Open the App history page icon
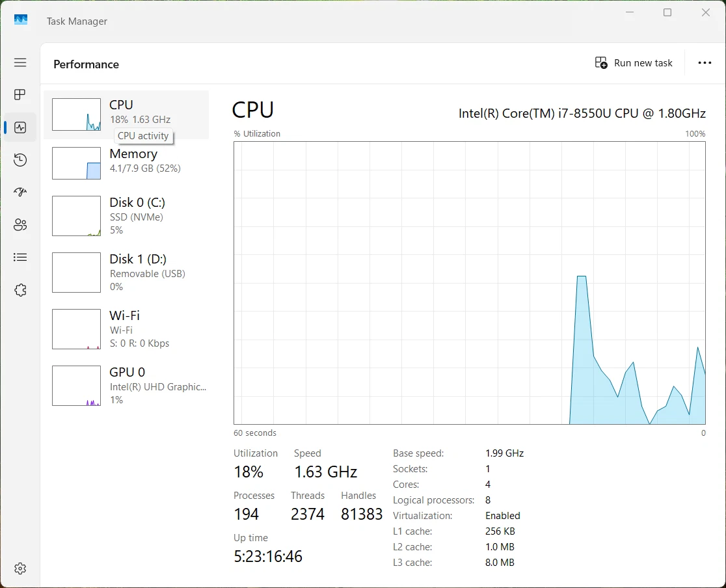Viewport: 726px width, 588px height. (x=20, y=160)
